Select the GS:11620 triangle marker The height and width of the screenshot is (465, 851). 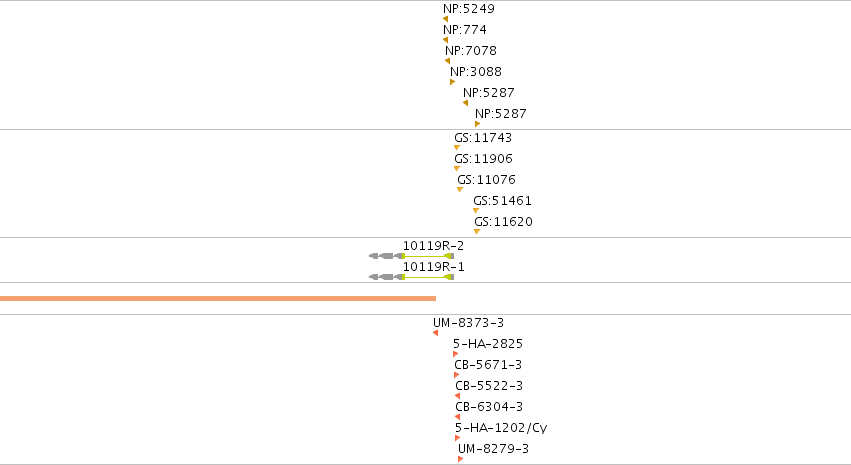tap(477, 231)
